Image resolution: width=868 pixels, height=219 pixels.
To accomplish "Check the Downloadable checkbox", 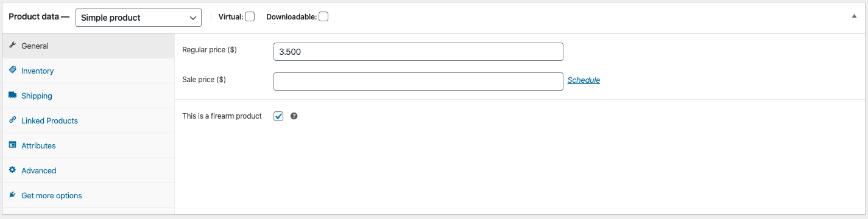I will click(323, 17).
